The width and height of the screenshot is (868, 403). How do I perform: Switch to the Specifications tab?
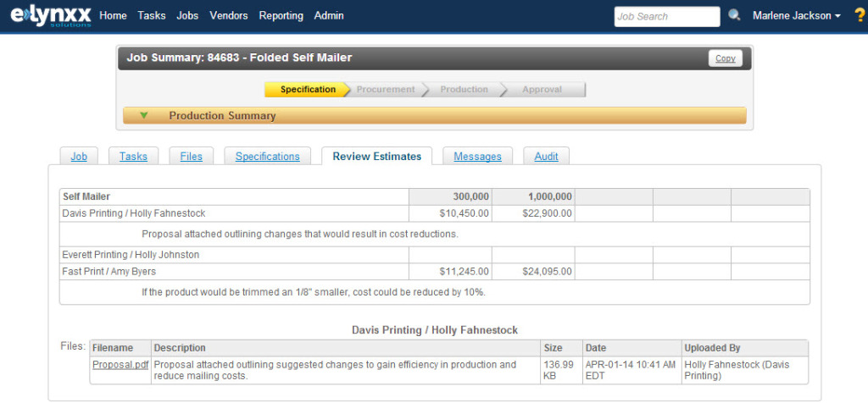pos(267,157)
